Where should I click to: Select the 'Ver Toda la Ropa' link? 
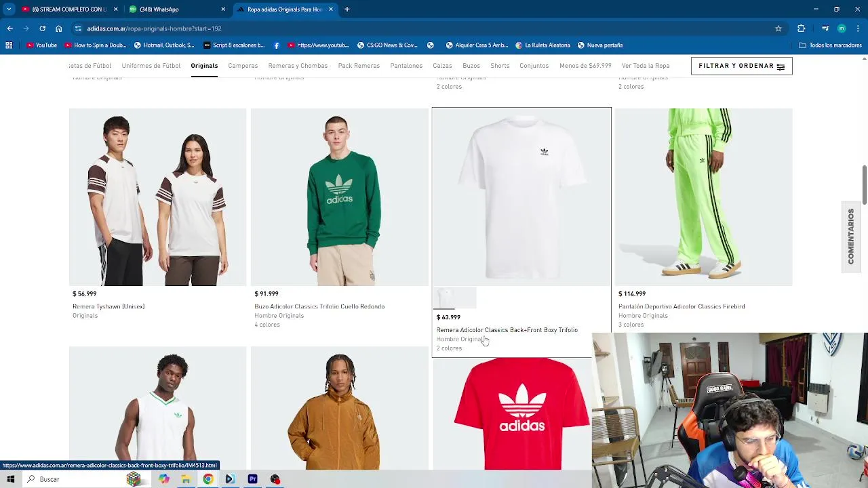click(x=646, y=66)
